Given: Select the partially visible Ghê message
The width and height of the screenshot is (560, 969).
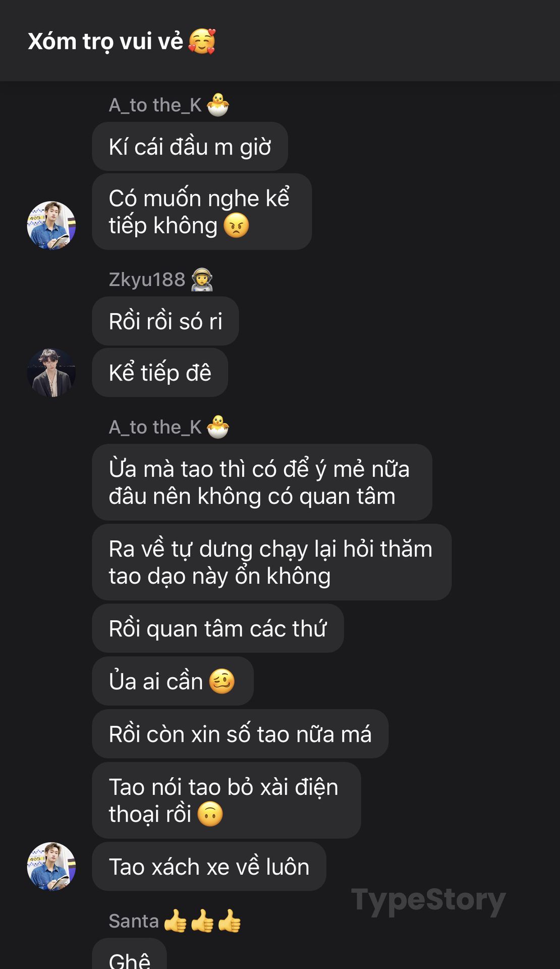Looking at the screenshot, I should [x=129, y=954].
